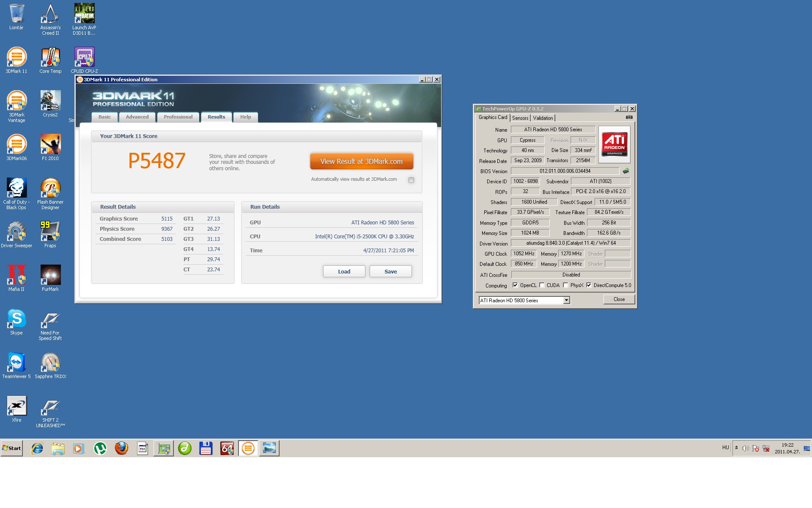
Task: Click the BIOS Version field in GPU-Z
Action: point(565,171)
